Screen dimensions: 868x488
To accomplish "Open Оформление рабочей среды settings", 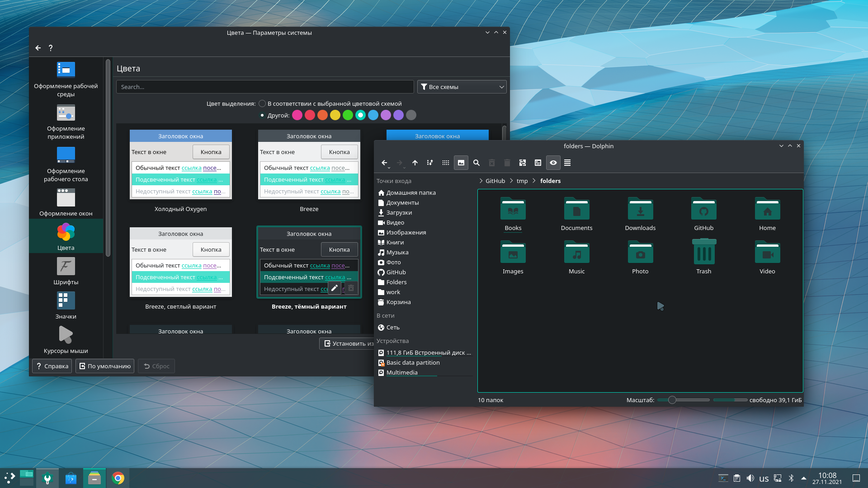I will click(66, 80).
